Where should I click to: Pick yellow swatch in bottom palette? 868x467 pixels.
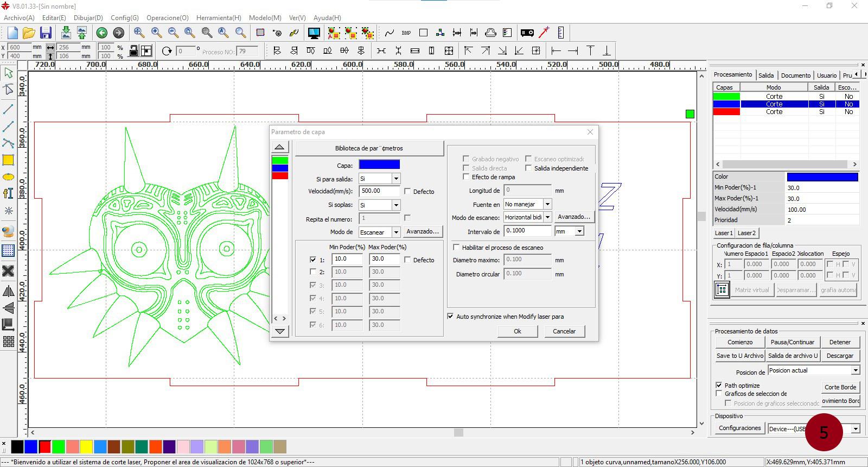[x=86, y=447]
